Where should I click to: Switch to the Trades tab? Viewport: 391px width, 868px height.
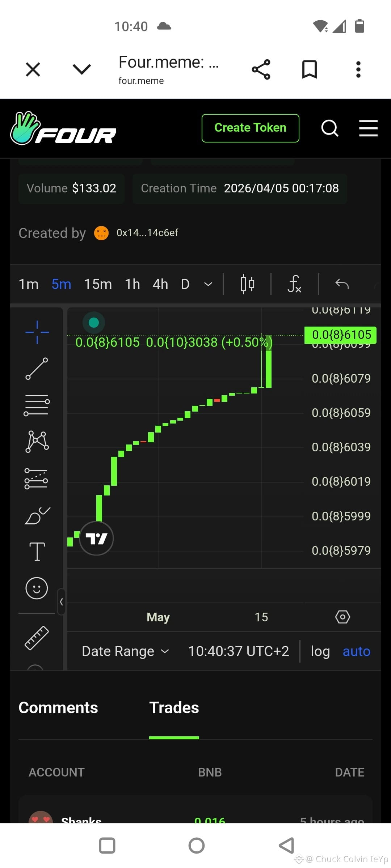pyautogui.click(x=174, y=708)
